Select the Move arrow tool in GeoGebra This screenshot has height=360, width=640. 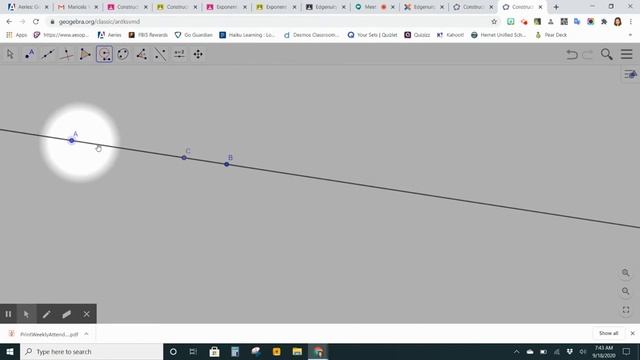click(10, 54)
